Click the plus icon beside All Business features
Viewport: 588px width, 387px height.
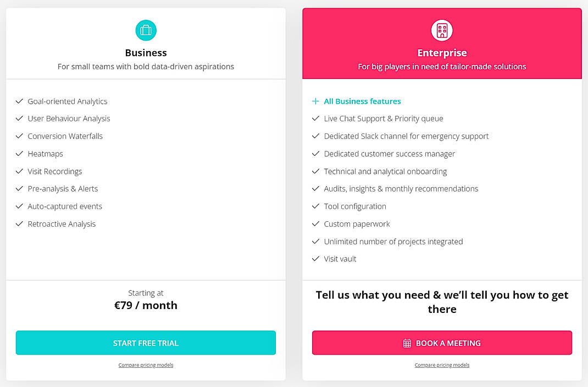pyautogui.click(x=315, y=101)
